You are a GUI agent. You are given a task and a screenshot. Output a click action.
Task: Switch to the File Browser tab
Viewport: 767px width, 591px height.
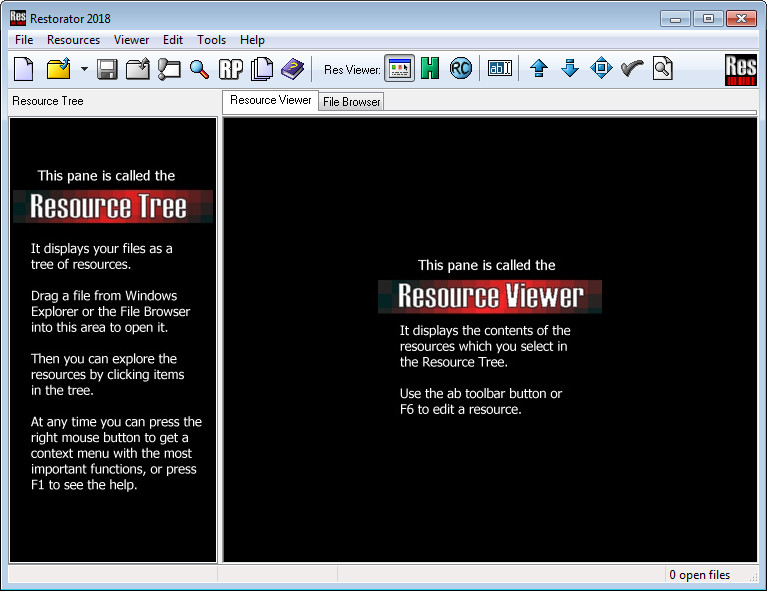351,102
